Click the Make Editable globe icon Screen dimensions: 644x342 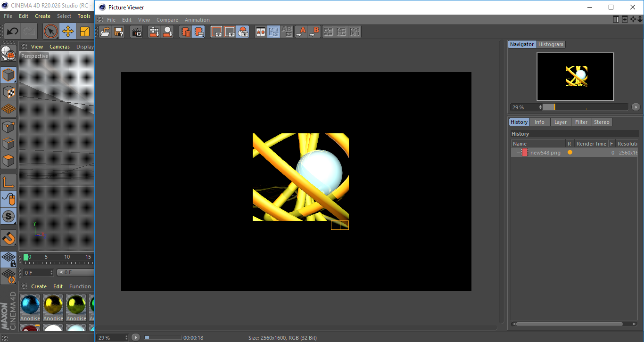(8, 54)
